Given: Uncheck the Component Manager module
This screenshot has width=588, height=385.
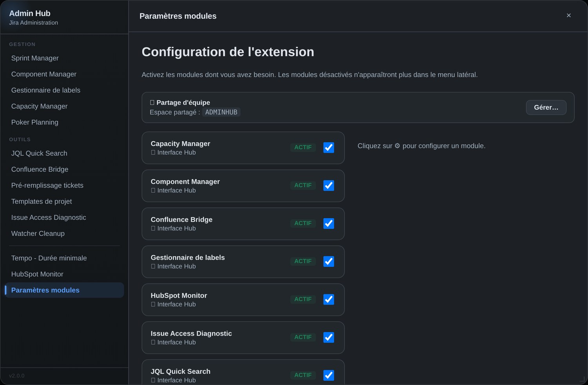Looking at the screenshot, I should click(x=328, y=186).
